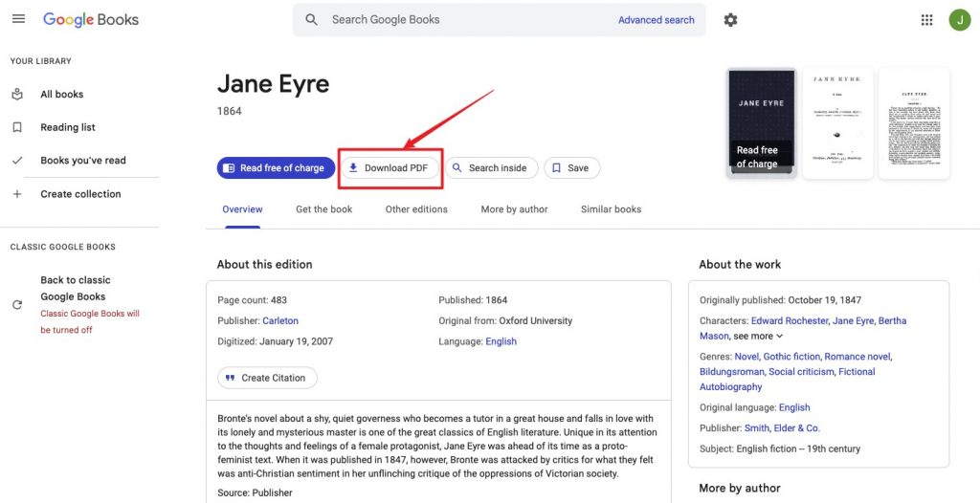Go Back to classic Google Books
This screenshot has height=503, width=980.
pos(76,288)
